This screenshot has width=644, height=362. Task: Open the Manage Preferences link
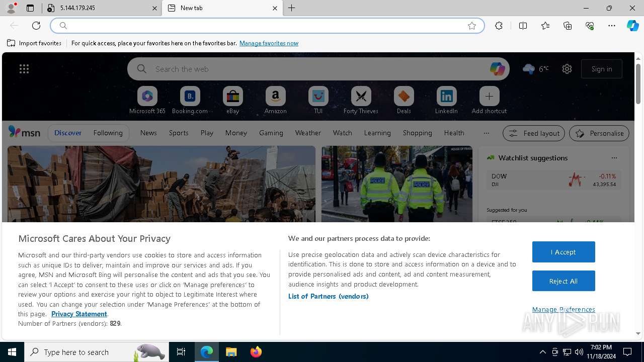(x=563, y=309)
